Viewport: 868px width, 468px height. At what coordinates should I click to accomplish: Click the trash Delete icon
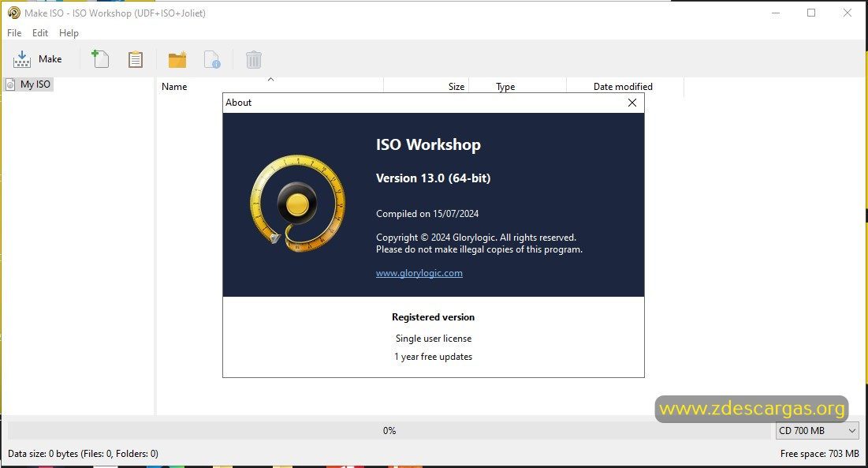click(254, 58)
